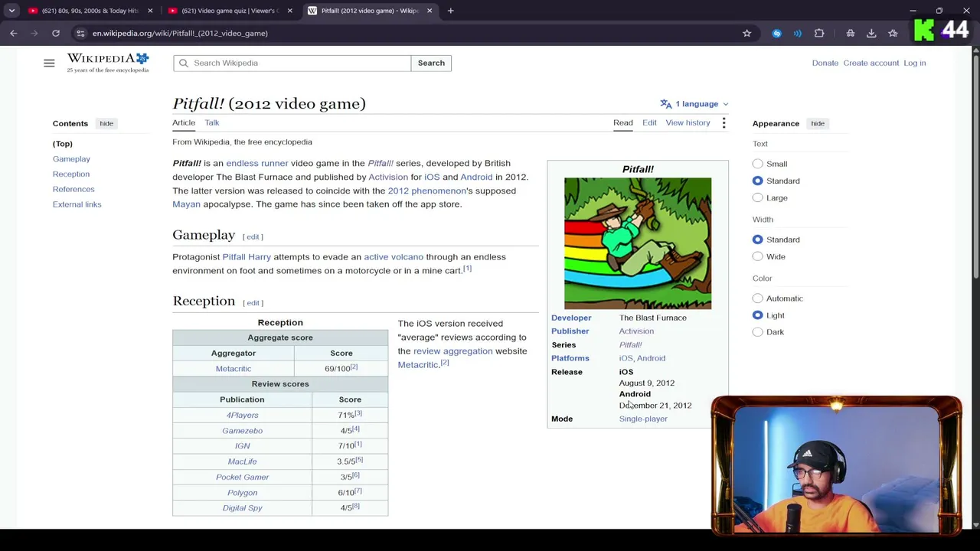Jump to External links in Contents

(77, 204)
